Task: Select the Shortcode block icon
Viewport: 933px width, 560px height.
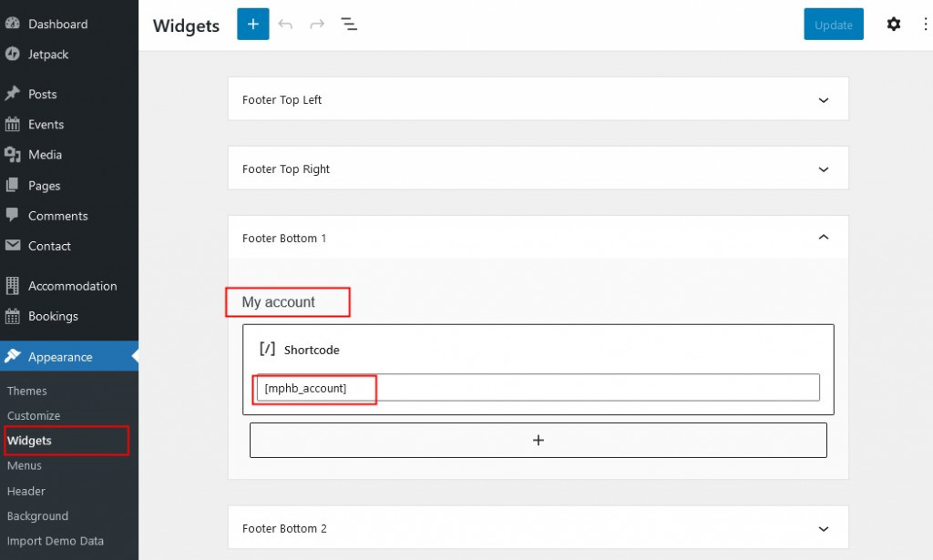Action: point(267,349)
